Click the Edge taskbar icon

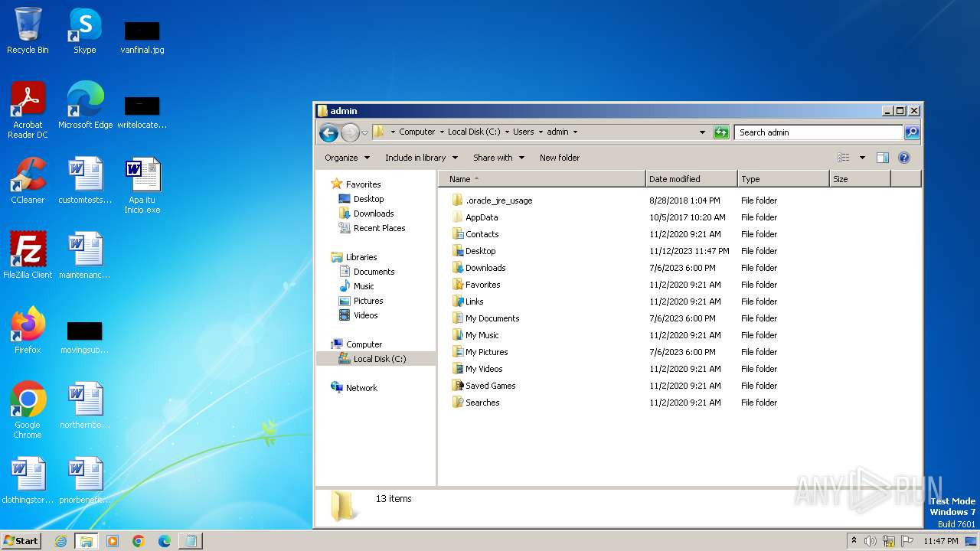point(165,541)
